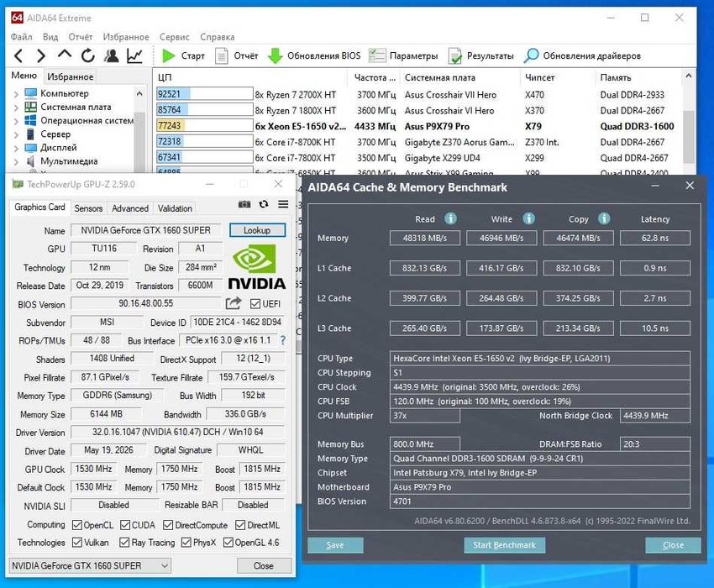Switch to the Validation tab in GPU-Z

[175, 208]
